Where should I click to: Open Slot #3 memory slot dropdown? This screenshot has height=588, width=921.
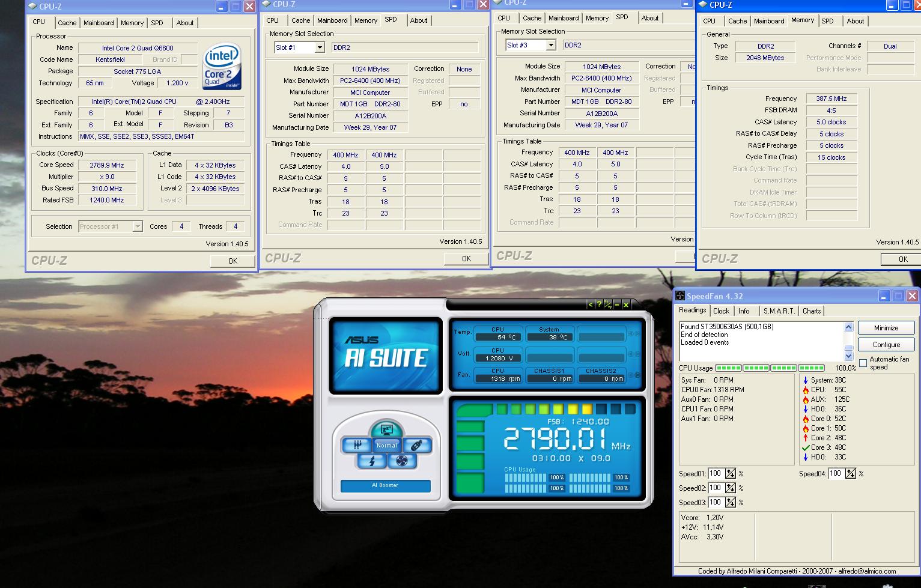[551, 45]
